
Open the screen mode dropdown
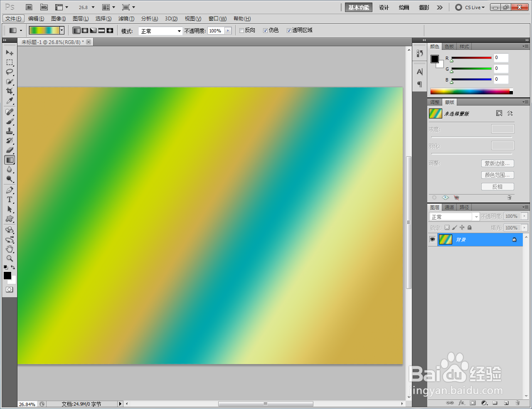[128, 7]
